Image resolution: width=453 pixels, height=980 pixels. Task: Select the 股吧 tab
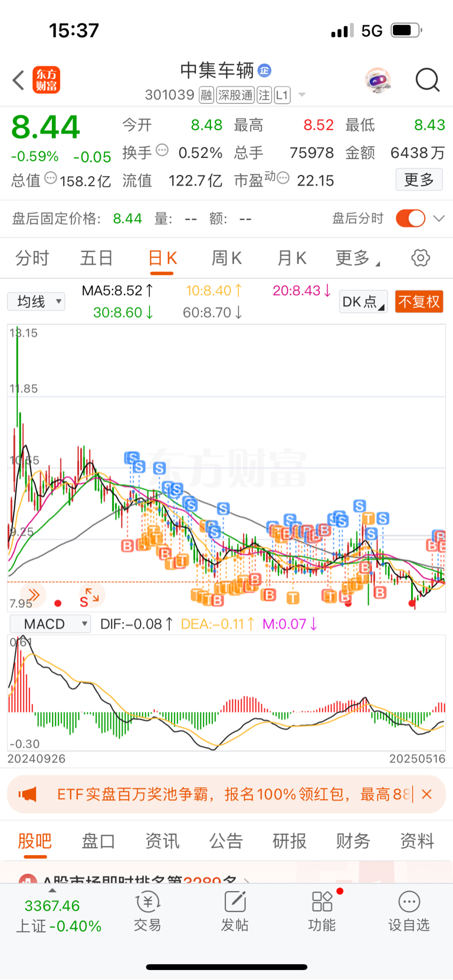35,841
